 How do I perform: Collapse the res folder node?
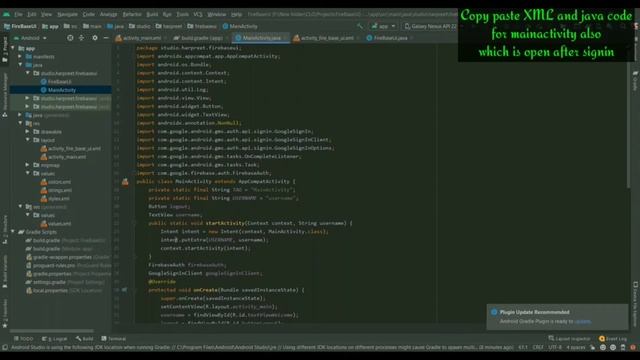click(x=20, y=123)
